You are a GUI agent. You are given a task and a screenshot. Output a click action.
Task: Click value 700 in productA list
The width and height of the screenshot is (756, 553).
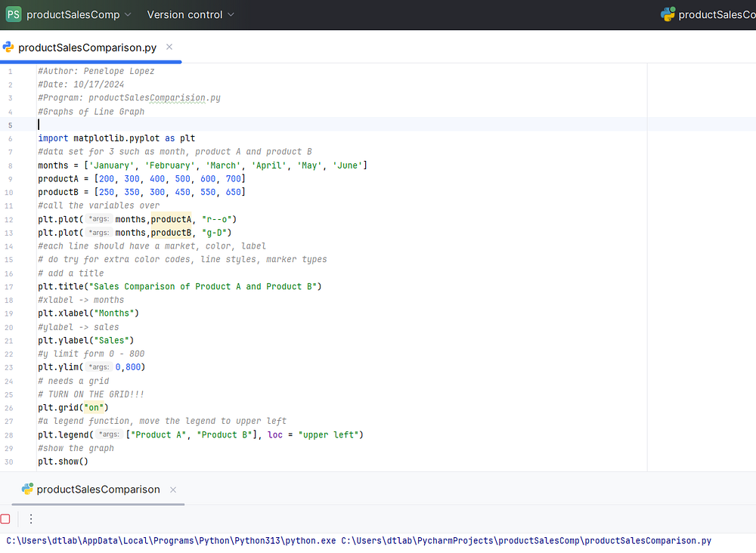(234, 179)
